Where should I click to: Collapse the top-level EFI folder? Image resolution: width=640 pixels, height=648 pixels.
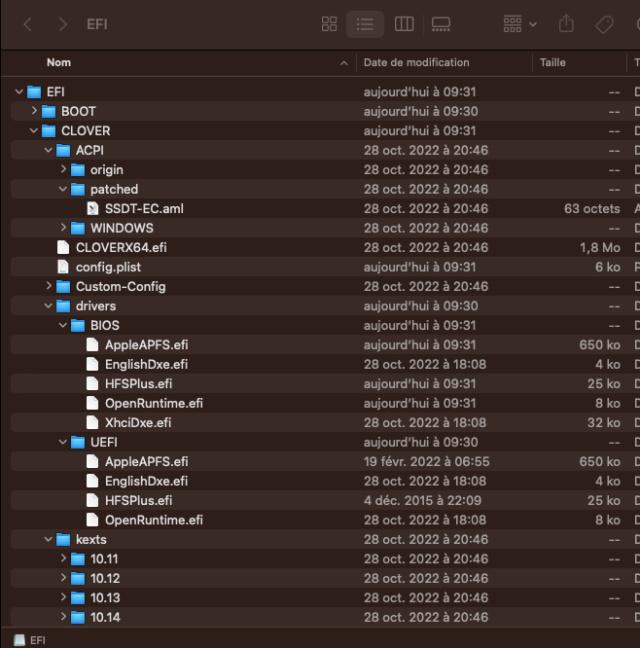point(19,91)
